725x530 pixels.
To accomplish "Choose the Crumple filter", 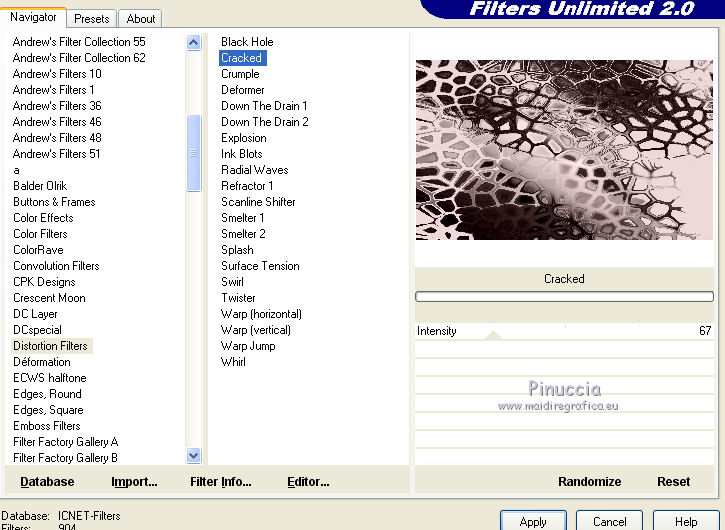I will pyautogui.click(x=240, y=74).
